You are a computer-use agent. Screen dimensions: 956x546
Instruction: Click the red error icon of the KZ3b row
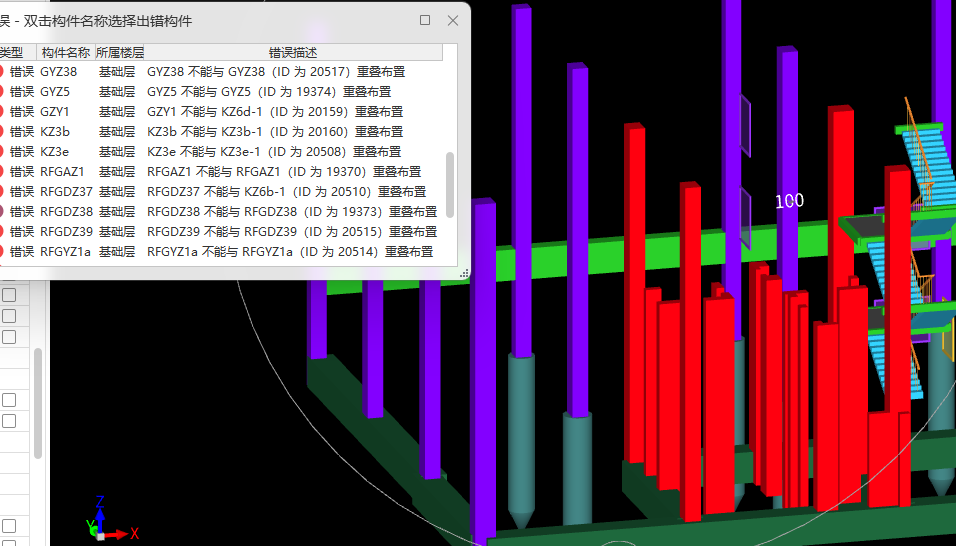click(x=1, y=132)
